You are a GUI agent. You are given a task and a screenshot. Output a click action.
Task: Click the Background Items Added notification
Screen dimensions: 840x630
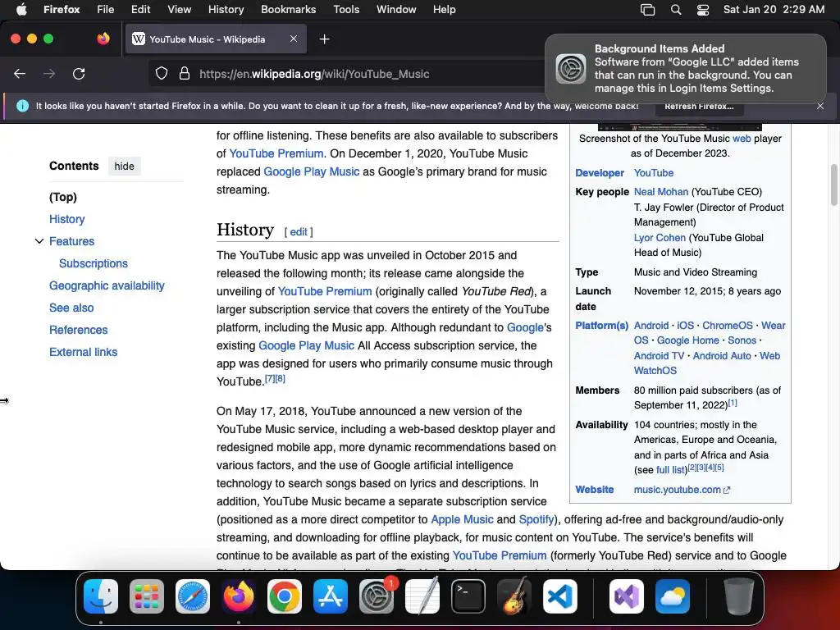pyautogui.click(x=686, y=69)
